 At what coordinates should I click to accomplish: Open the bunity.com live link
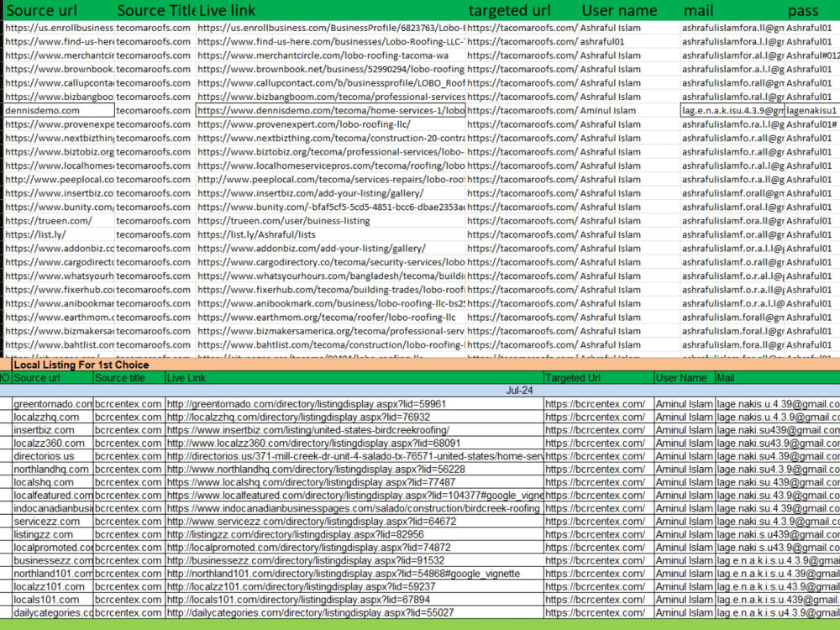330,207
